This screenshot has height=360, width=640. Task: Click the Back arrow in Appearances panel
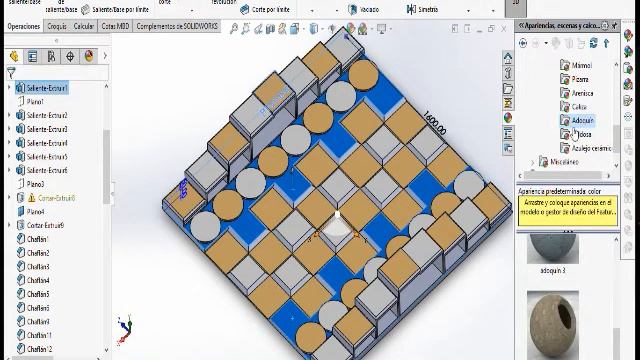tap(523, 43)
